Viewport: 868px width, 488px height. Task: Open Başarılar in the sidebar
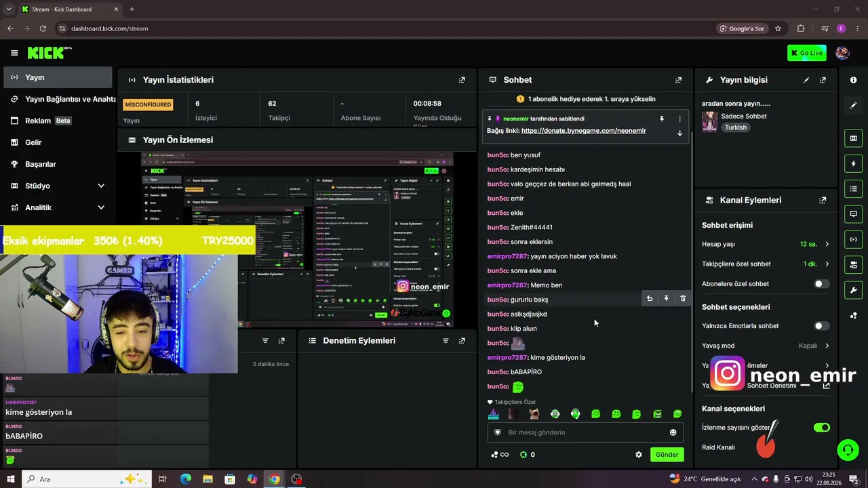click(x=58, y=164)
